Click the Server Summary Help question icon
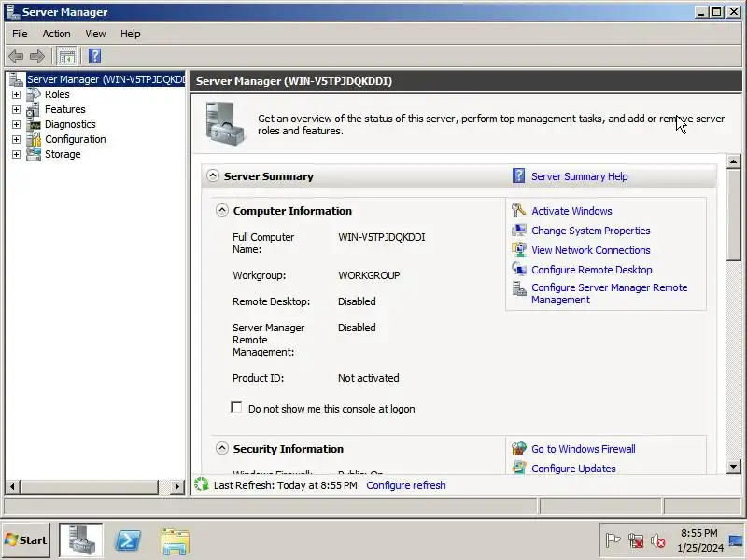The width and height of the screenshot is (747, 560). click(518, 175)
